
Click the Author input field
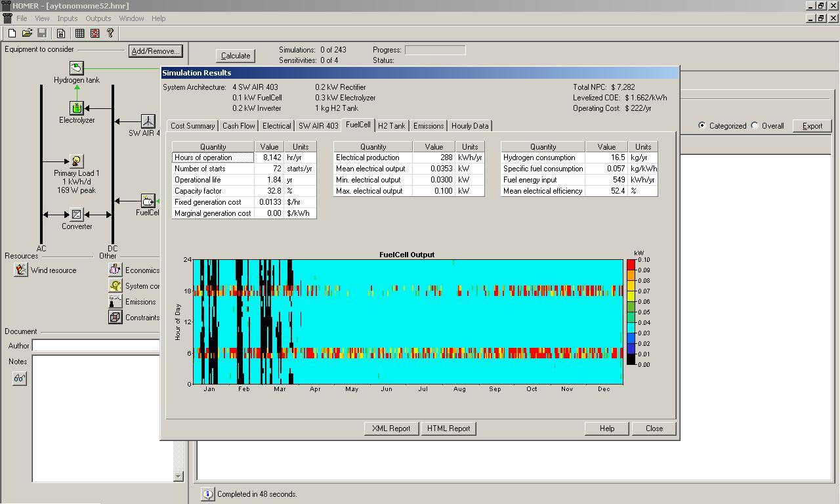[x=95, y=345]
